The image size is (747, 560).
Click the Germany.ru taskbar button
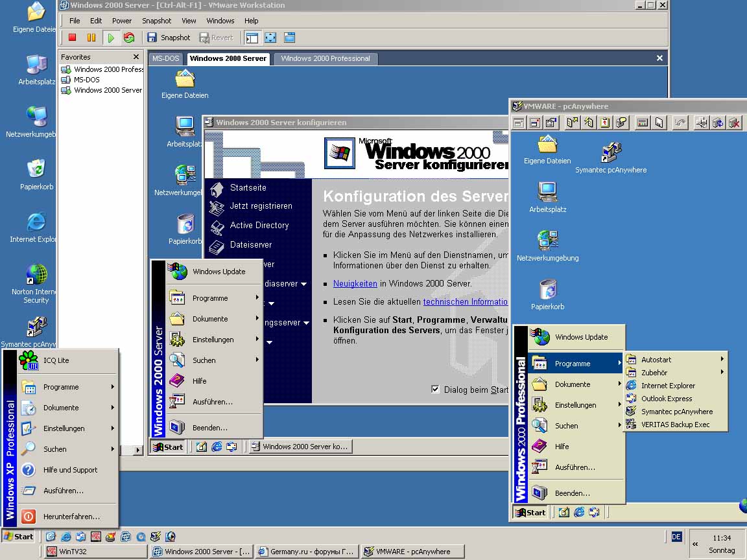[307, 552]
